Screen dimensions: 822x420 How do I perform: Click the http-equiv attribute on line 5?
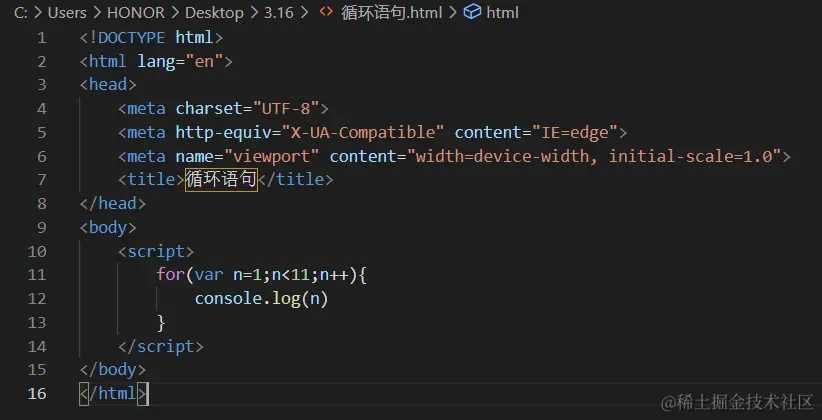(x=223, y=132)
